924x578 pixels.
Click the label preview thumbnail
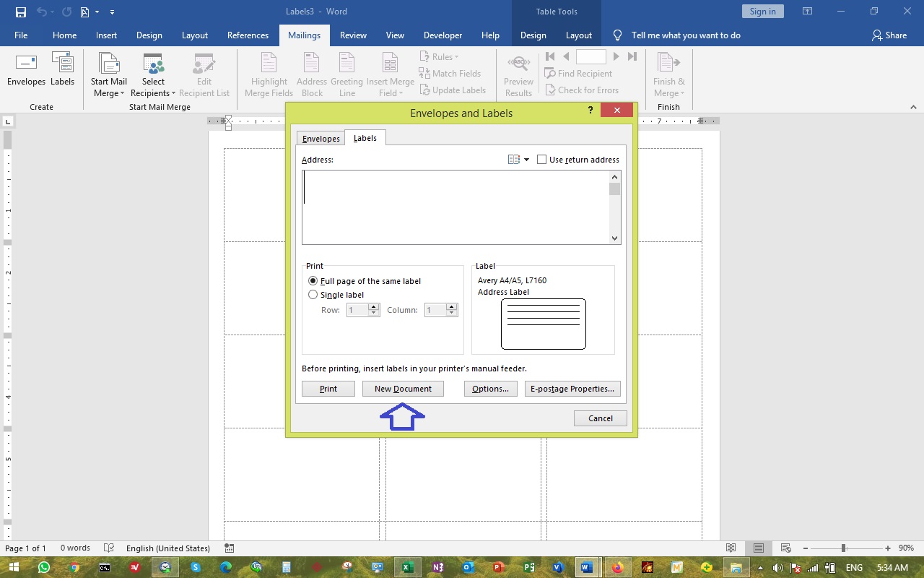click(544, 324)
